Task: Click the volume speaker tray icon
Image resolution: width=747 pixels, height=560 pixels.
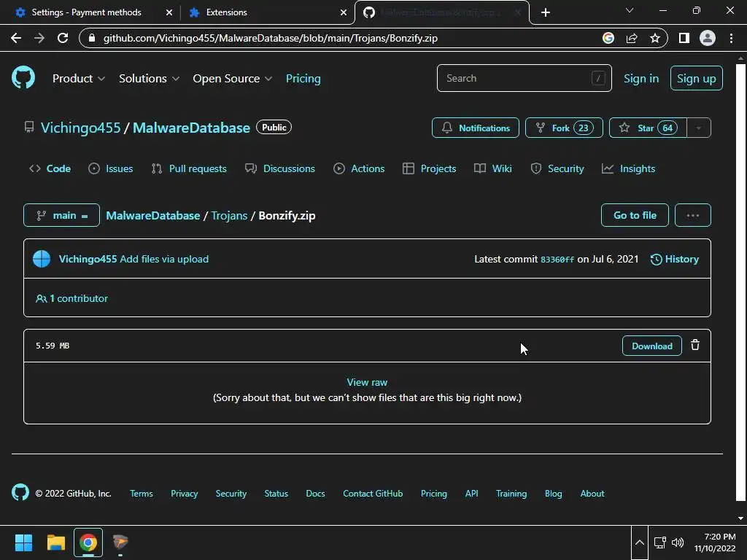Action: tap(678, 542)
